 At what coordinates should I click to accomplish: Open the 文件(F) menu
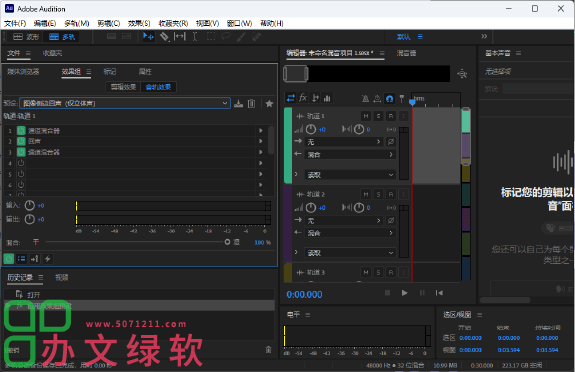15,23
